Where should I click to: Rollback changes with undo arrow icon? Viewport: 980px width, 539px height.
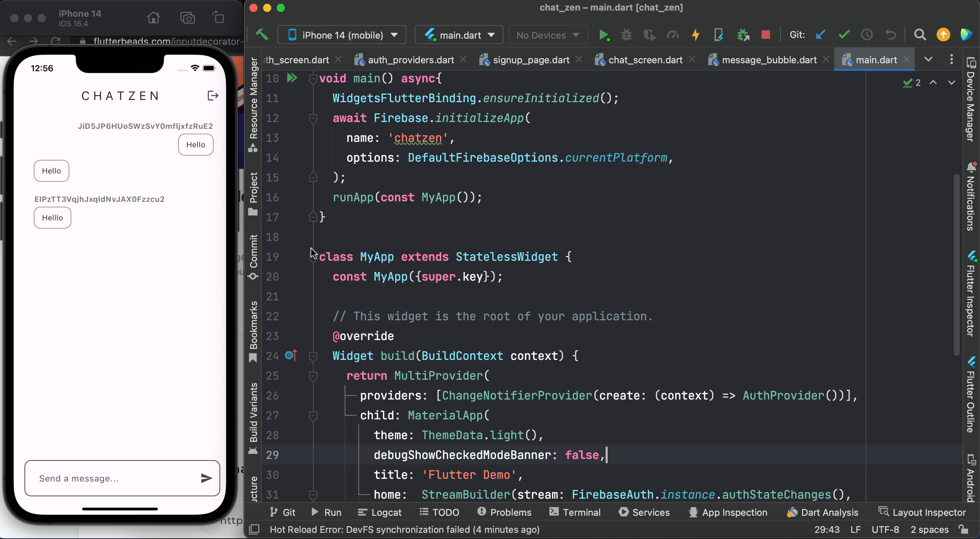(891, 35)
